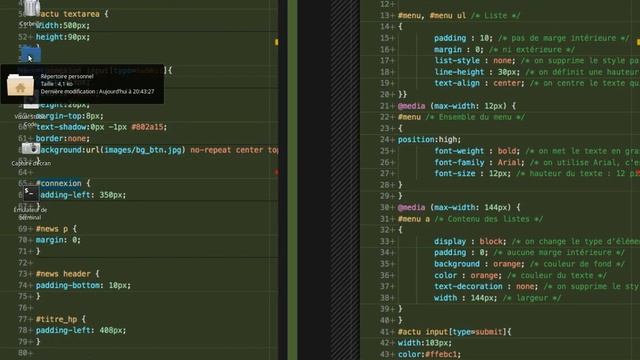Click the "background : orange;" declaration
Image resolution: width=640 pixels, height=360 pixels.
coord(480,264)
